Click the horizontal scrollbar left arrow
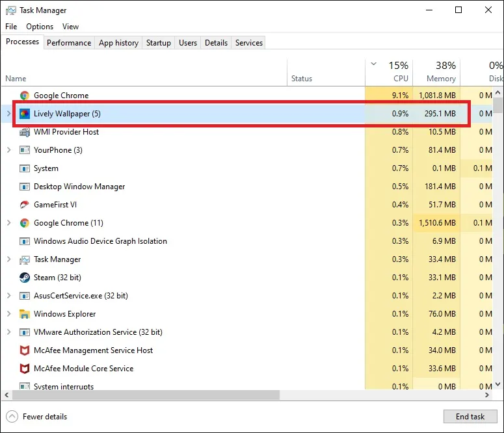Screen dimensions: 504x433 [x=7, y=395]
